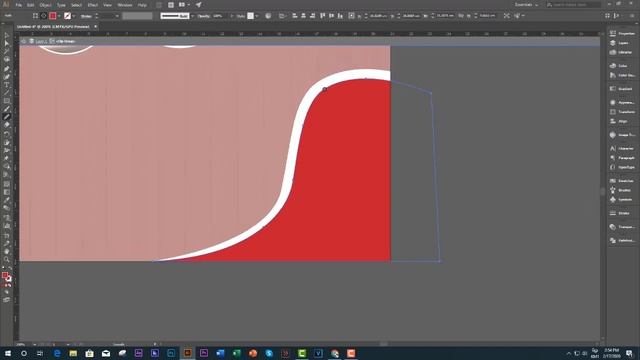This screenshot has height=360, width=640.
Task: Open the Pathfinder panel
Action: 622,240
